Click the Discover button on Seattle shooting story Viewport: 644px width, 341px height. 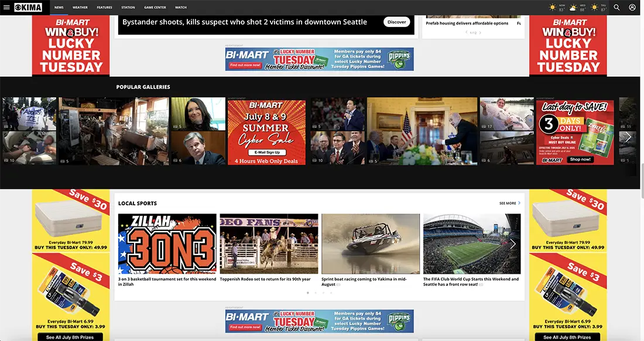coord(397,22)
